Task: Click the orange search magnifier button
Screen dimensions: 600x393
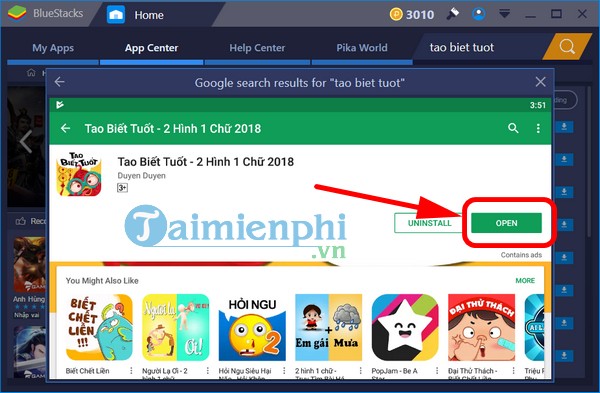Action: (x=567, y=47)
